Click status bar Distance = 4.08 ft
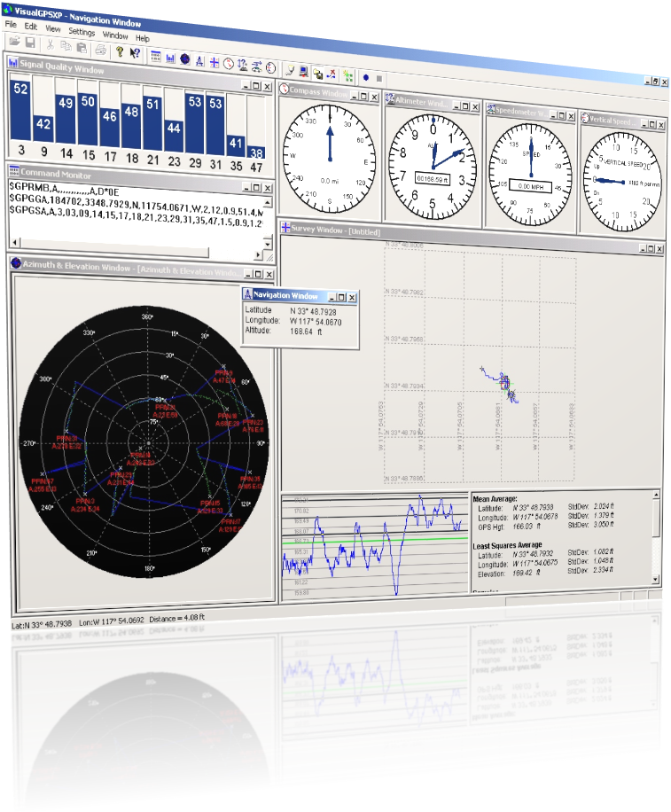 coord(176,618)
